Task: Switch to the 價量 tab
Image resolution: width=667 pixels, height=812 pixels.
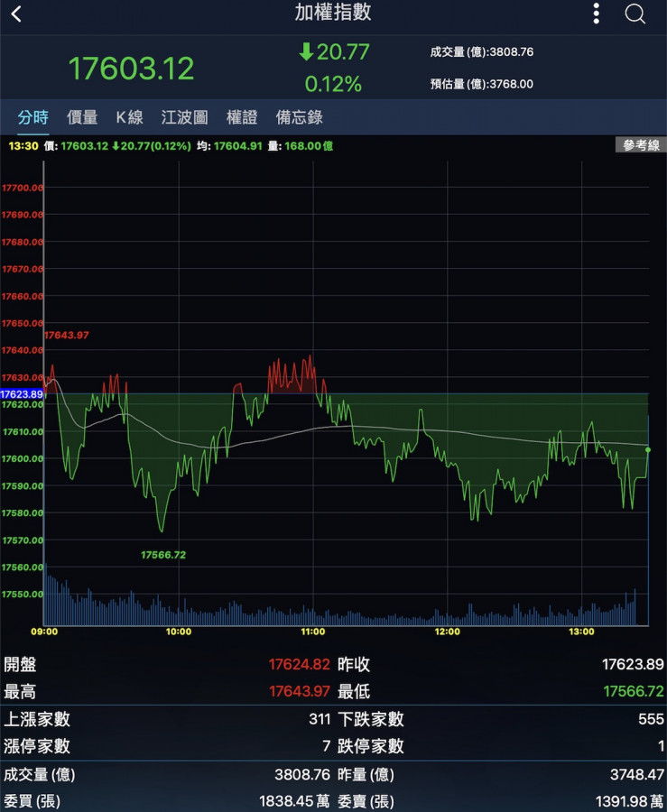Action: click(82, 117)
